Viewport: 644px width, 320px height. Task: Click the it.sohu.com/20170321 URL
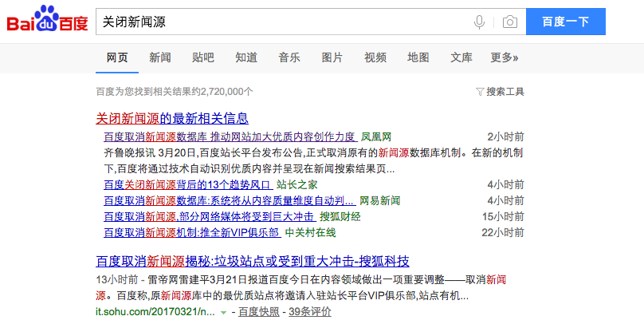(x=155, y=312)
